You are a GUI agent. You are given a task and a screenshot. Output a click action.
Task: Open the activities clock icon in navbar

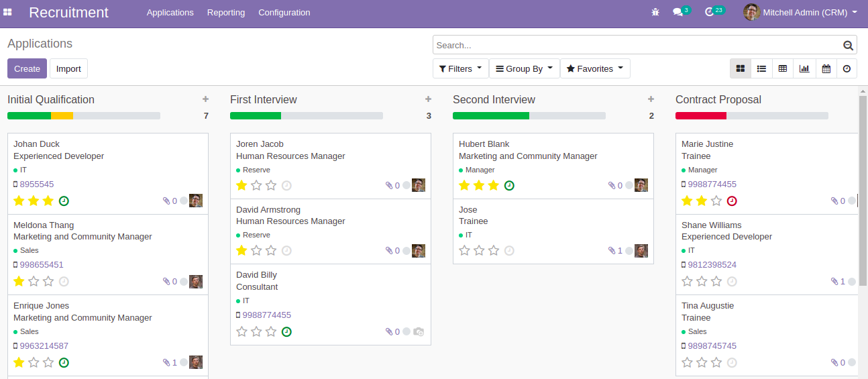pyautogui.click(x=710, y=12)
